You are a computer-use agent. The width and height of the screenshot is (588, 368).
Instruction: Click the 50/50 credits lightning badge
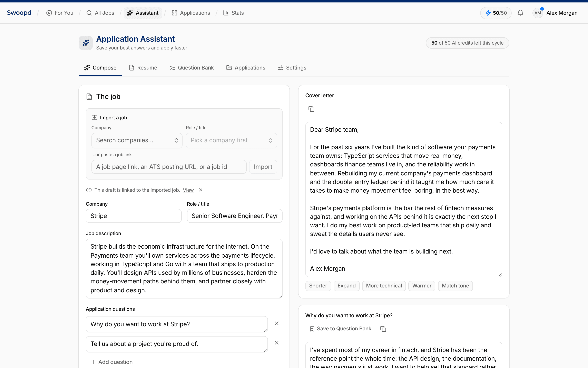pos(496,13)
